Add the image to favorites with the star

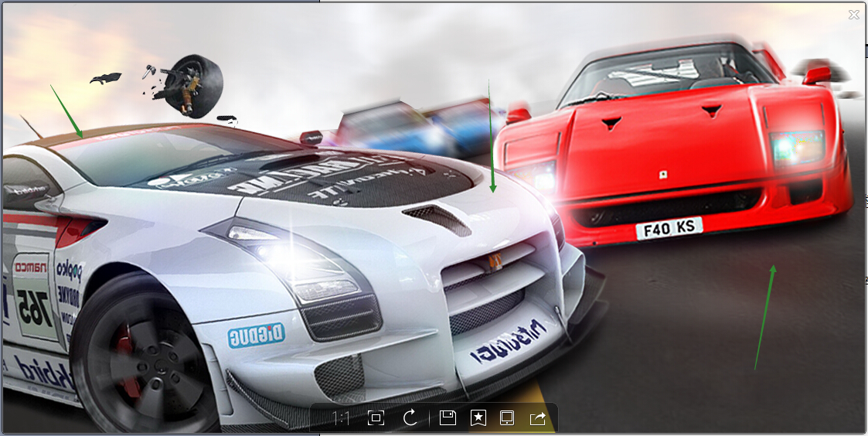pyautogui.click(x=478, y=417)
